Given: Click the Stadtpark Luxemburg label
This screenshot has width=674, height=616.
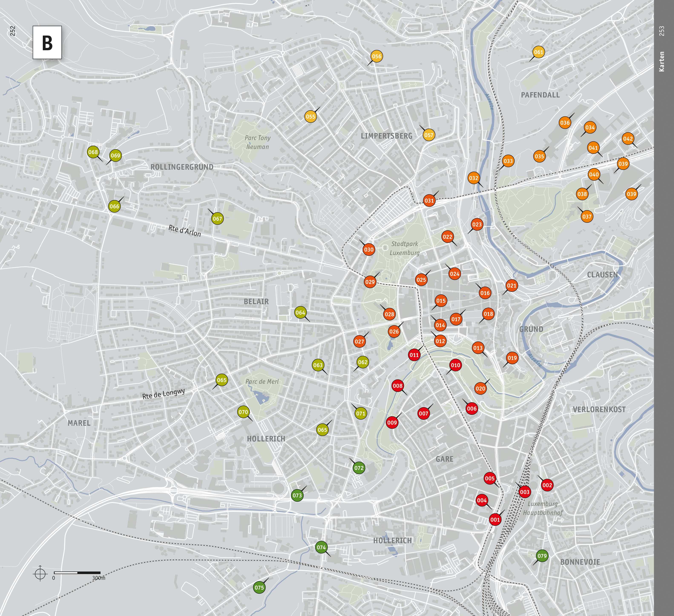Looking at the screenshot, I should point(405,248).
